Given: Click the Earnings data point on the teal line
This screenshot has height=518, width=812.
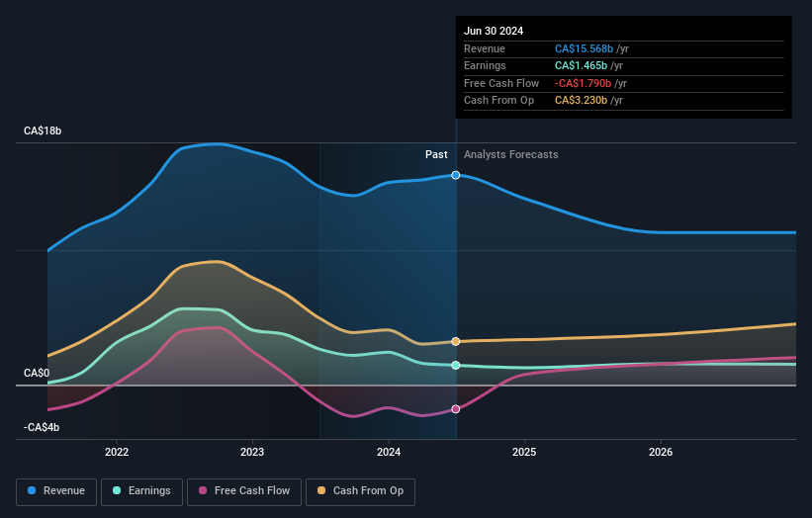Looking at the screenshot, I should click(456, 366).
